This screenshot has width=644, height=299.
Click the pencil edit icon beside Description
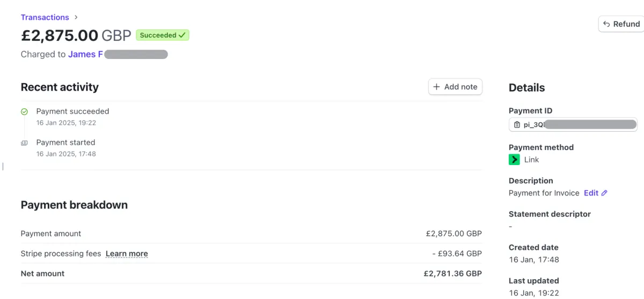point(604,193)
